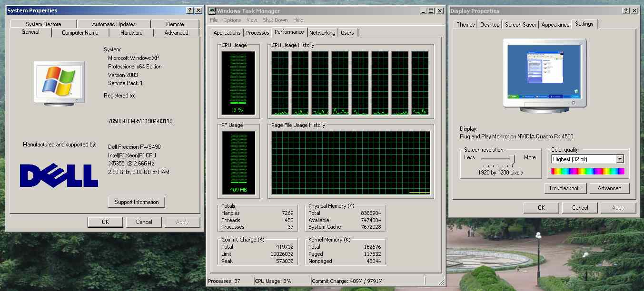Click the Troubleshoot button
This screenshot has width=644, height=291.
[565, 188]
